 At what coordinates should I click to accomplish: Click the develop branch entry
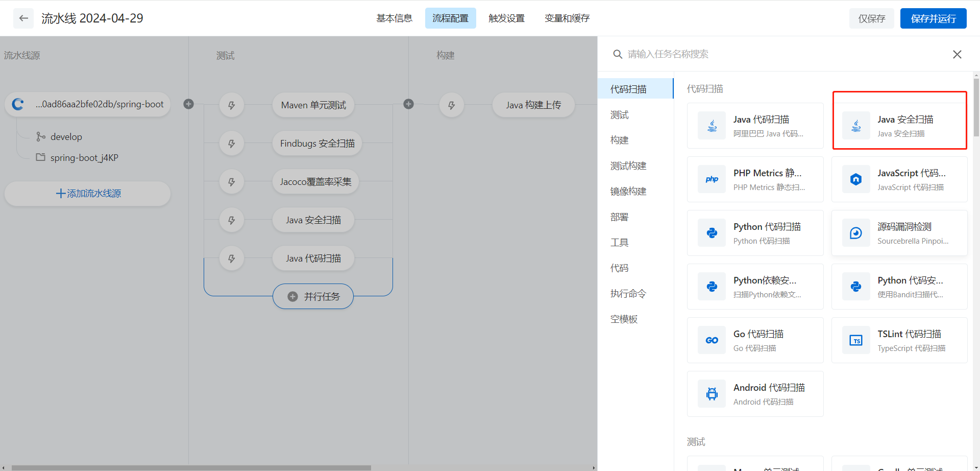(59, 136)
